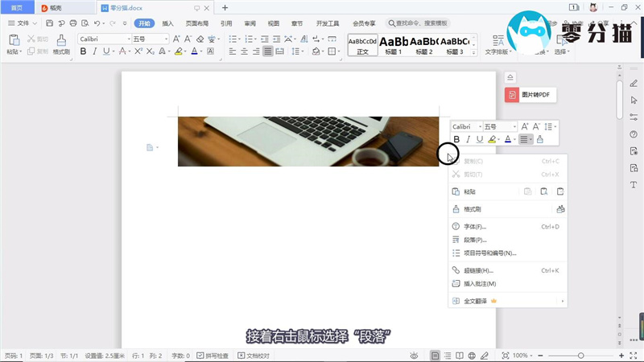Toggle Italic in the ribbon font group
Image resolution: width=644 pixels, height=362 pixels.
[94, 51]
